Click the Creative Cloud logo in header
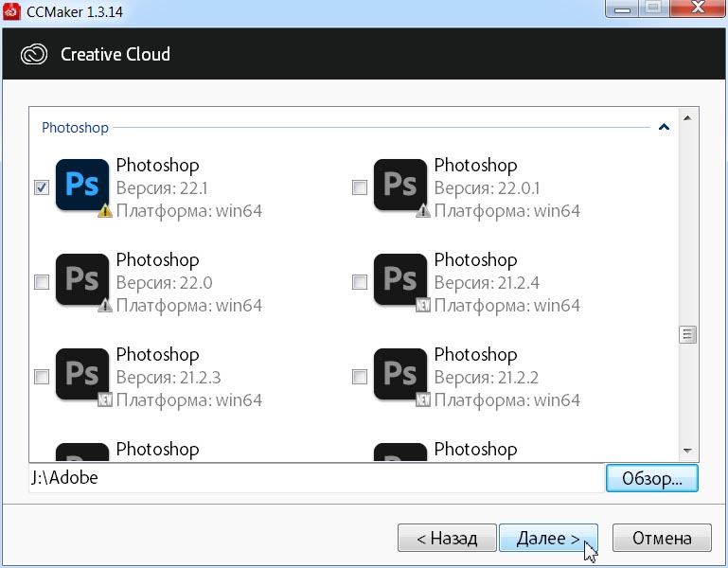Image resolution: width=728 pixels, height=568 pixels. 34,54
